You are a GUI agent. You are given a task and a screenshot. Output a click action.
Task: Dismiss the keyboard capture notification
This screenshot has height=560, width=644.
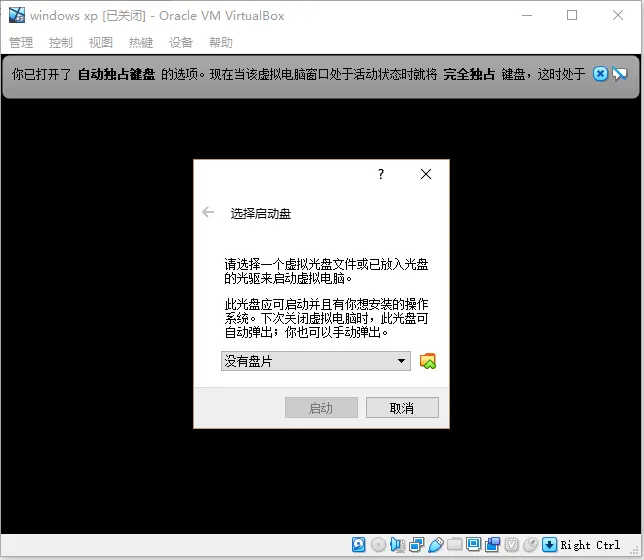pos(600,74)
